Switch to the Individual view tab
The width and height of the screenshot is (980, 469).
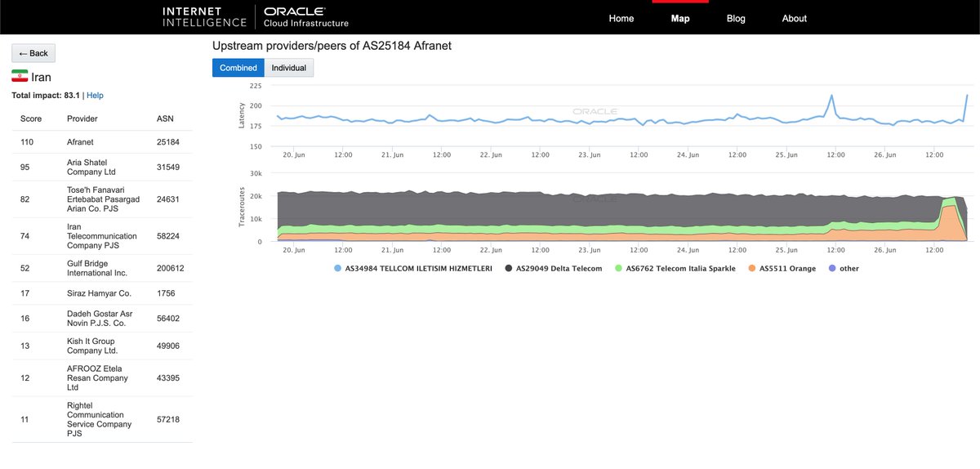pos(289,68)
